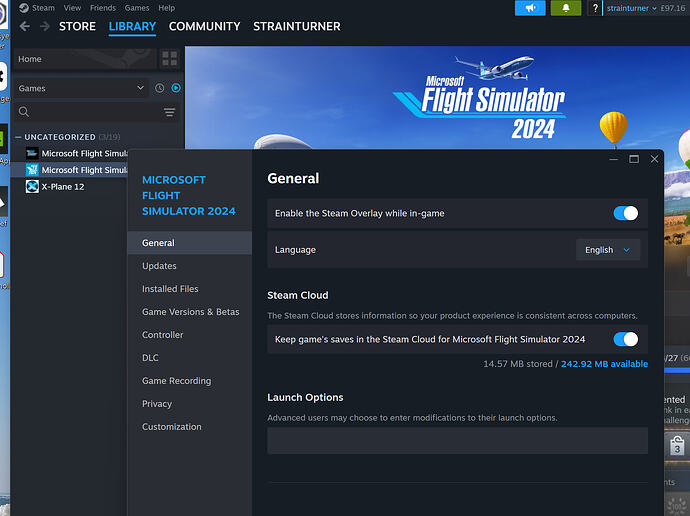The width and height of the screenshot is (690, 516).
Task: Minimize the properties dialog
Action: pos(614,159)
